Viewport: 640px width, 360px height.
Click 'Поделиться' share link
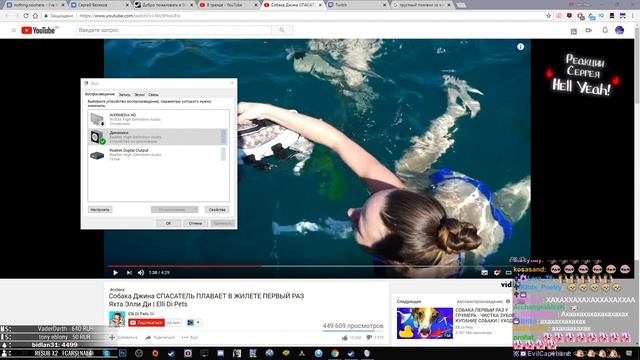coord(160,338)
